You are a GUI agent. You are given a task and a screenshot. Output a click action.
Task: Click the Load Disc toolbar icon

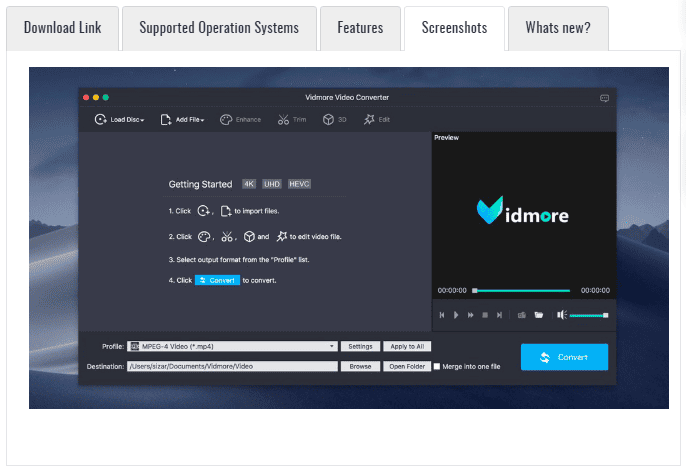pyautogui.click(x=100, y=119)
